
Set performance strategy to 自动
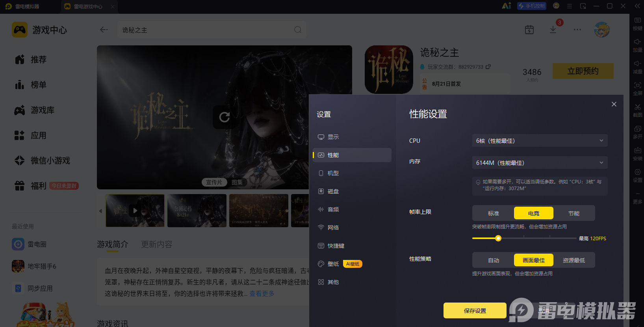pos(494,260)
